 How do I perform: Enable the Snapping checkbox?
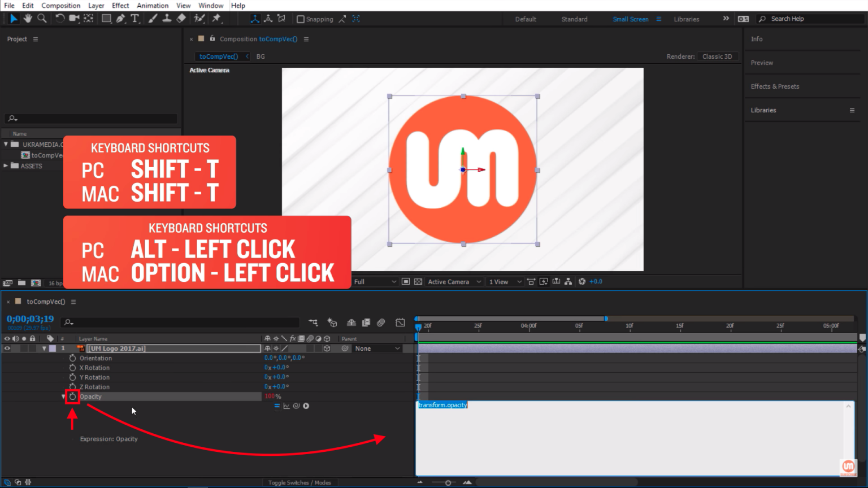click(301, 19)
